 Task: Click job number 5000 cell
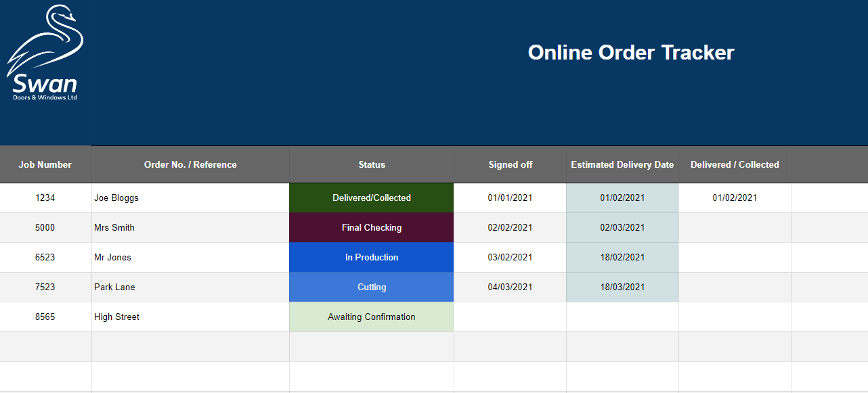click(x=45, y=228)
